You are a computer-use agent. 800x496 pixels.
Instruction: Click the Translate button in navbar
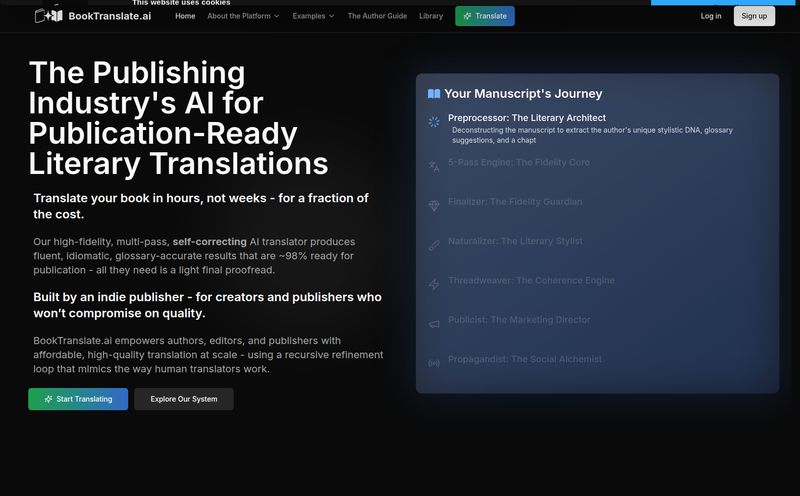485,16
